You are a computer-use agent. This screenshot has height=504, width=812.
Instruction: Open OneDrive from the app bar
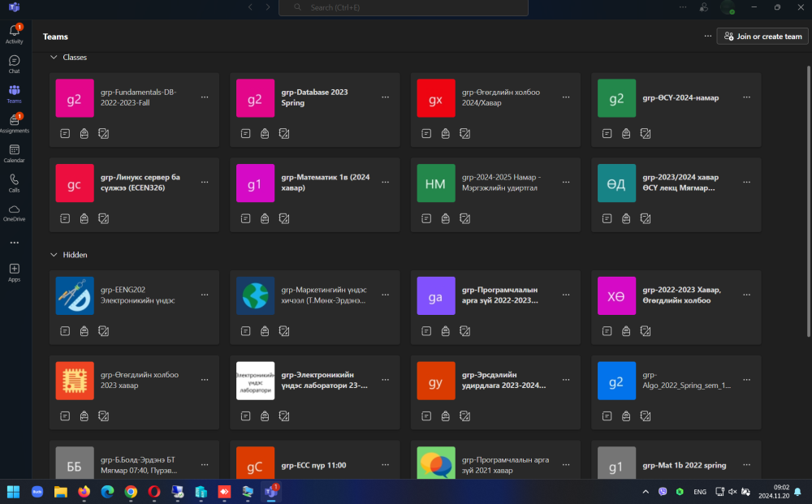tap(14, 212)
